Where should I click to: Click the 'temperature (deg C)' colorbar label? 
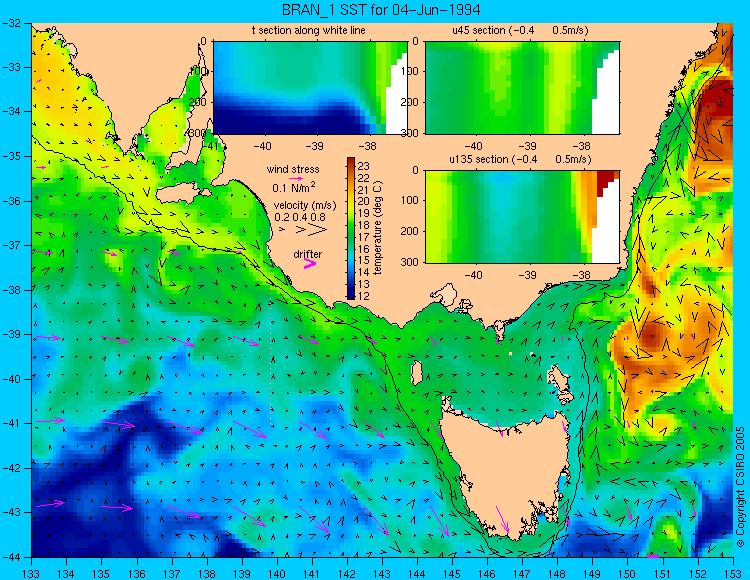pyautogui.click(x=377, y=228)
